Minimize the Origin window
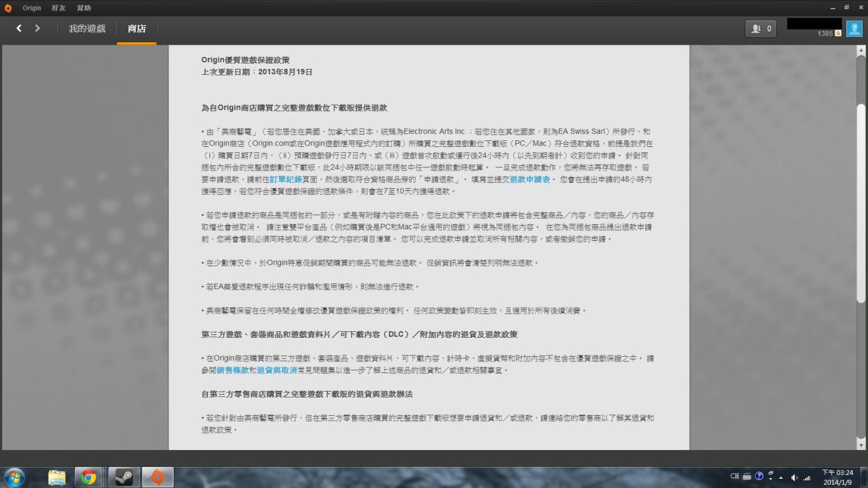 tap(834, 8)
